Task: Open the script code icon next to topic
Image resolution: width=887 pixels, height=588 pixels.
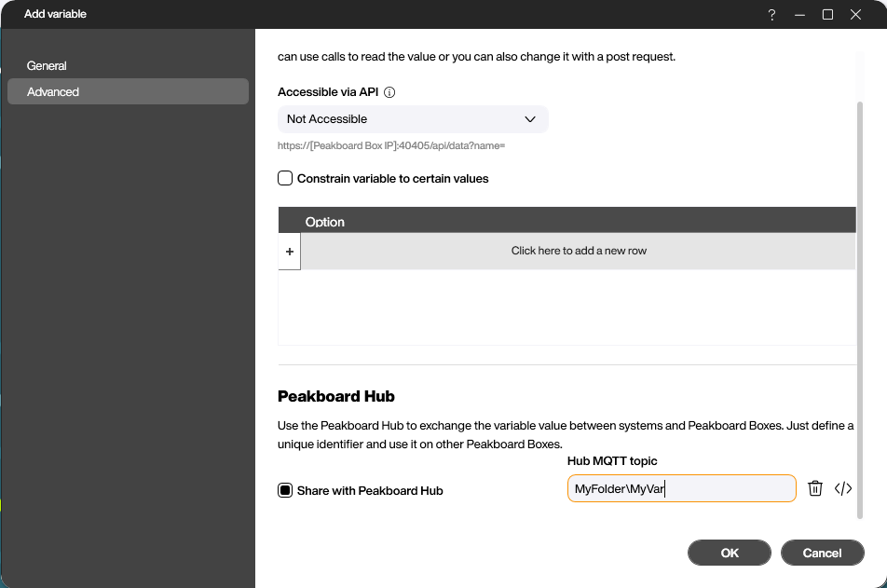Action: pyautogui.click(x=843, y=488)
